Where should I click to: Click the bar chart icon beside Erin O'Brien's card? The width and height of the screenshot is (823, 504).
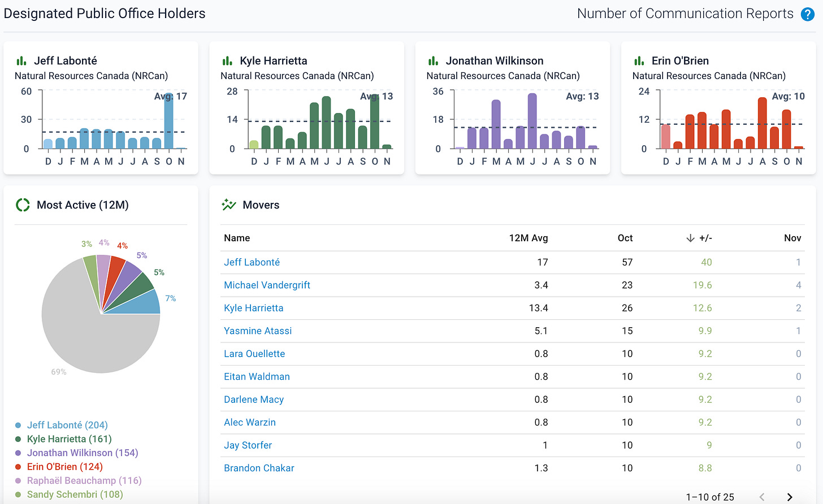pos(639,60)
